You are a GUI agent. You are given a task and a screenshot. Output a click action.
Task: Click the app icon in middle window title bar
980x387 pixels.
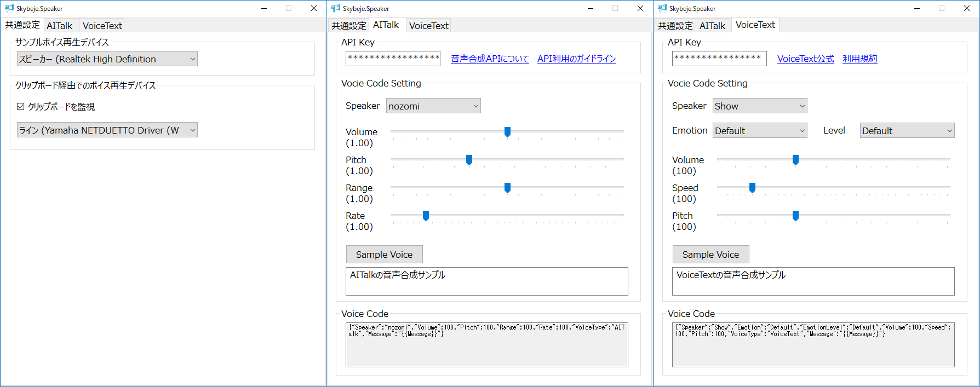[x=336, y=8]
